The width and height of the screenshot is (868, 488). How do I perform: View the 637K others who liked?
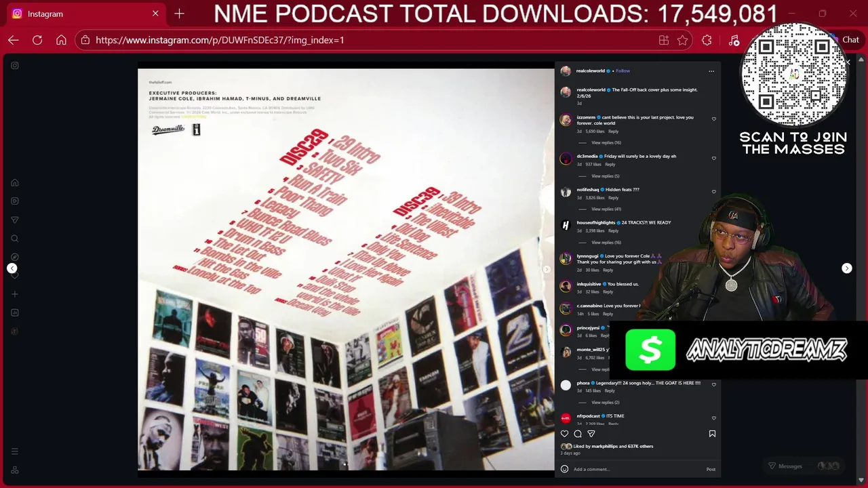click(x=640, y=446)
